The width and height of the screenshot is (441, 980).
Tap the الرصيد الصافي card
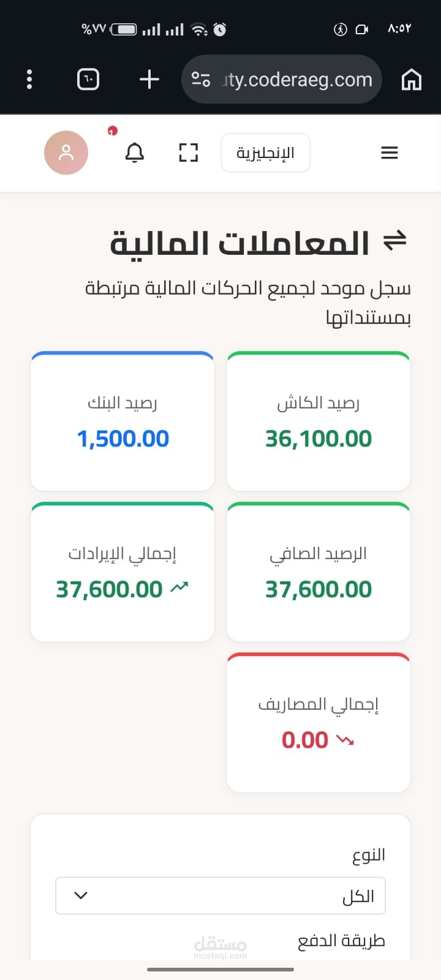coord(318,572)
